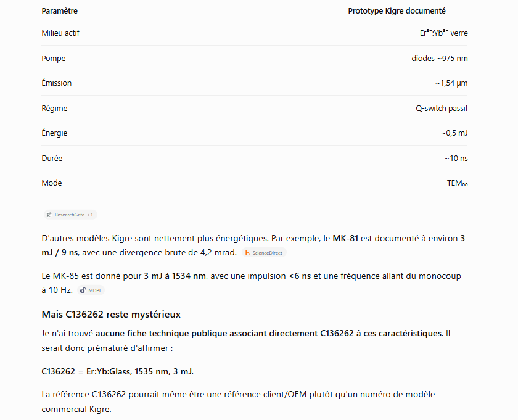Click the orange Elsevier E icon

point(247,253)
